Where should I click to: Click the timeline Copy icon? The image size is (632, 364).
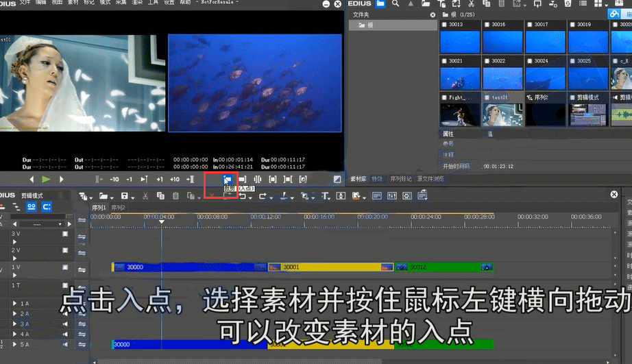[x=160, y=196]
